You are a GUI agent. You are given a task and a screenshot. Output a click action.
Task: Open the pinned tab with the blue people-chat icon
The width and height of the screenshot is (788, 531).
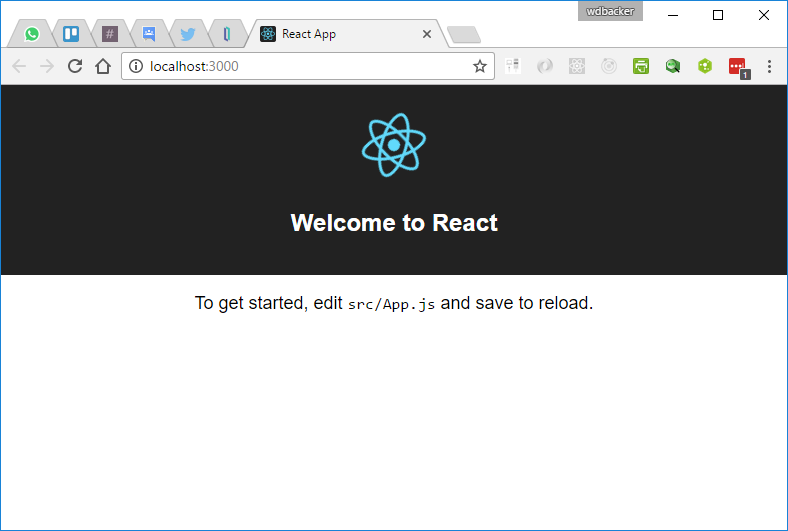pos(149,34)
